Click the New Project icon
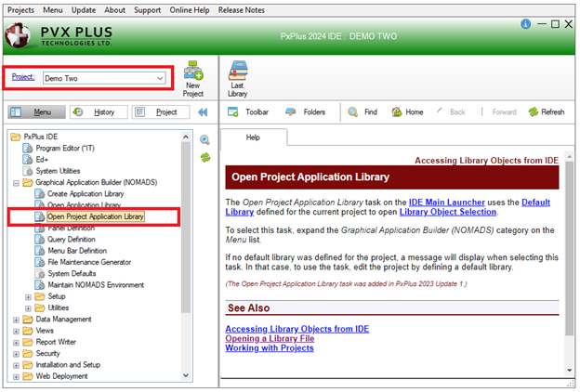This screenshot has width=580, height=392. [193, 73]
